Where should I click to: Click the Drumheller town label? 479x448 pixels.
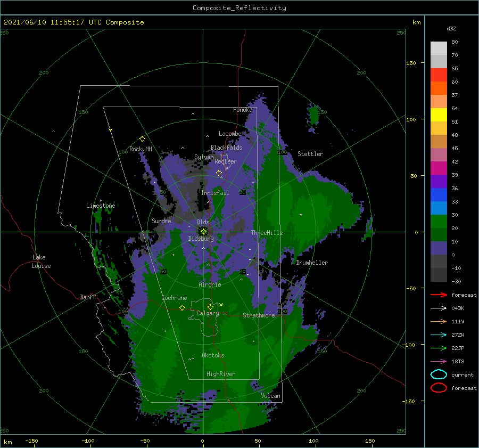[x=312, y=263]
